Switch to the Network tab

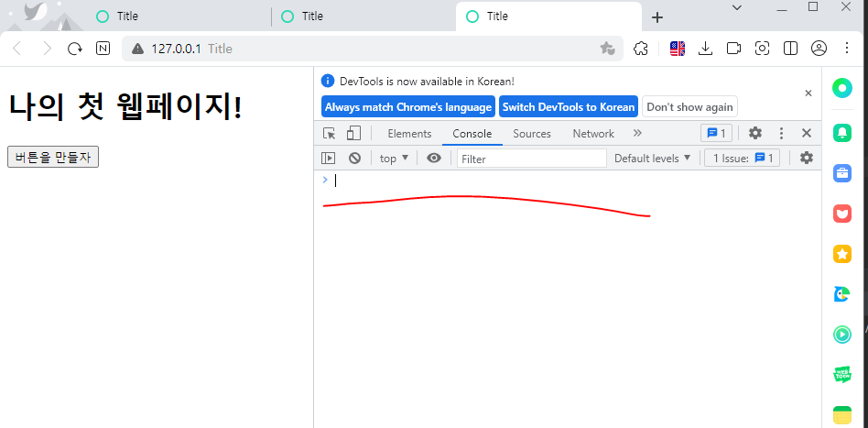[x=593, y=134]
